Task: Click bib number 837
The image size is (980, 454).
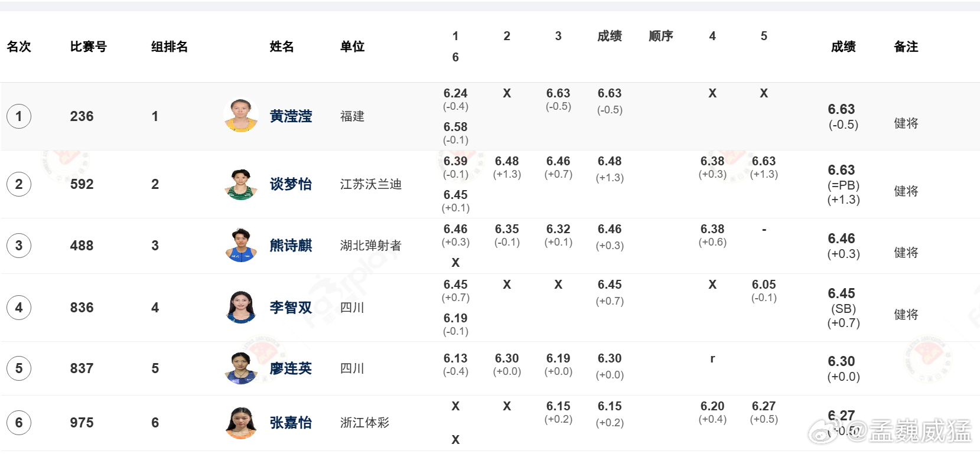Action: (x=82, y=368)
